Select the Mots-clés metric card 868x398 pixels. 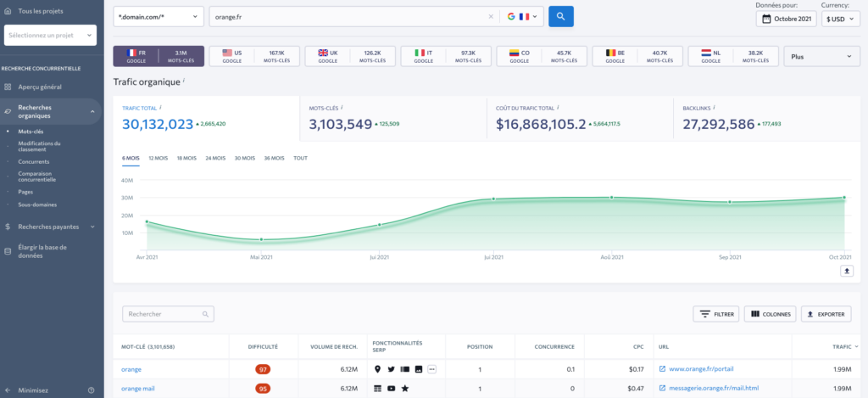click(x=393, y=120)
